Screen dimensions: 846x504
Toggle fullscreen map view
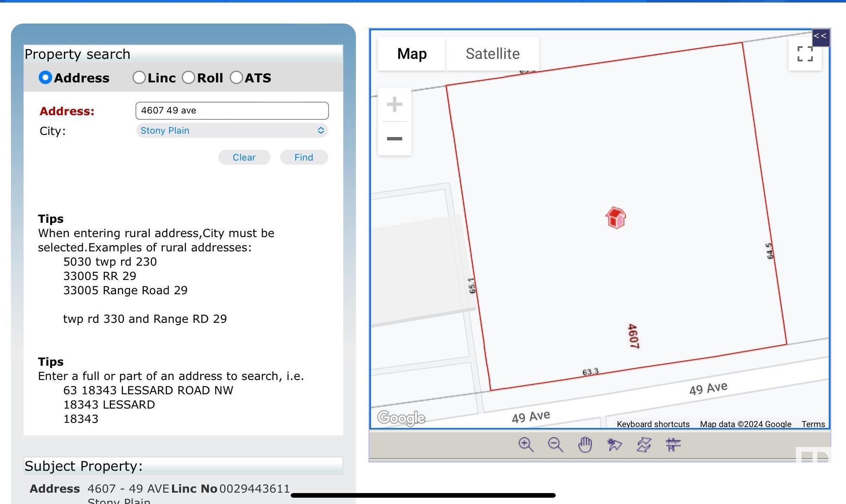point(805,54)
